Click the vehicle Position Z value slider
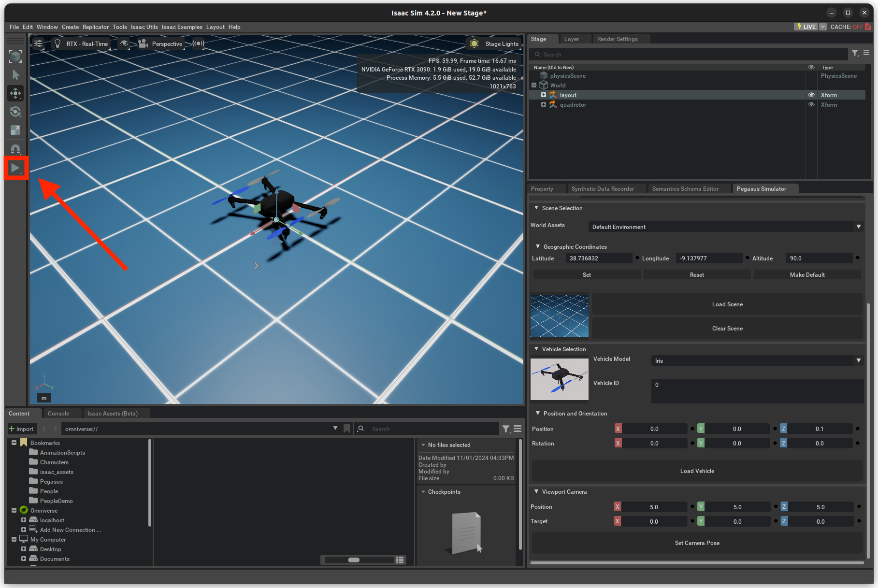 click(819, 429)
